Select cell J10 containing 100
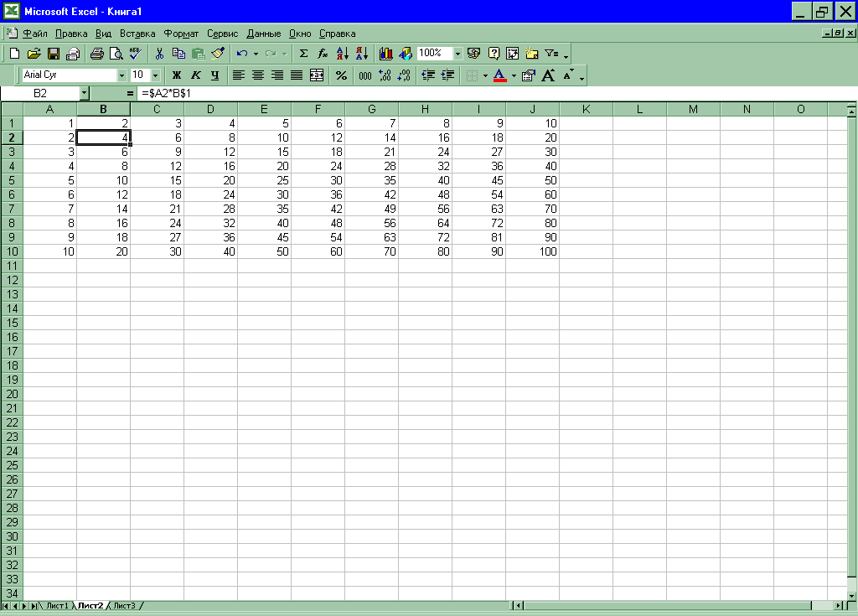Image resolution: width=858 pixels, height=616 pixels. pyautogui.click(x=532, y=251)
